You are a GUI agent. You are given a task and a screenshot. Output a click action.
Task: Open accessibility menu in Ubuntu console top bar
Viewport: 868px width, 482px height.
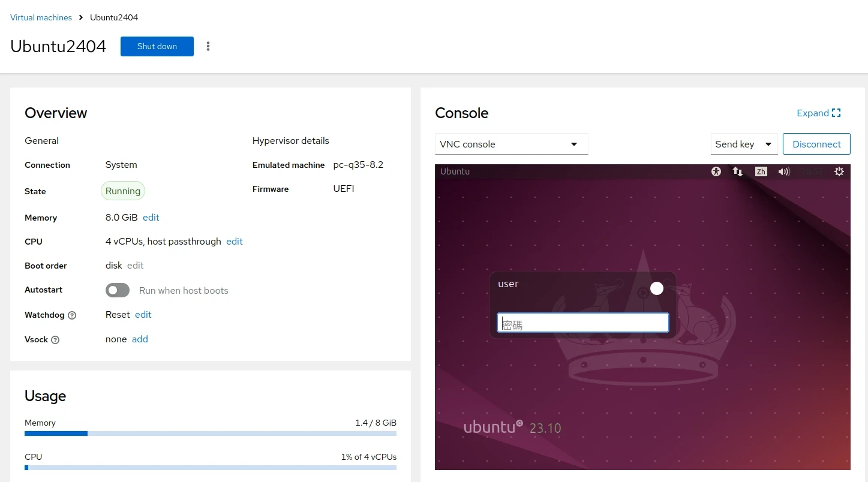click(716, 171)
